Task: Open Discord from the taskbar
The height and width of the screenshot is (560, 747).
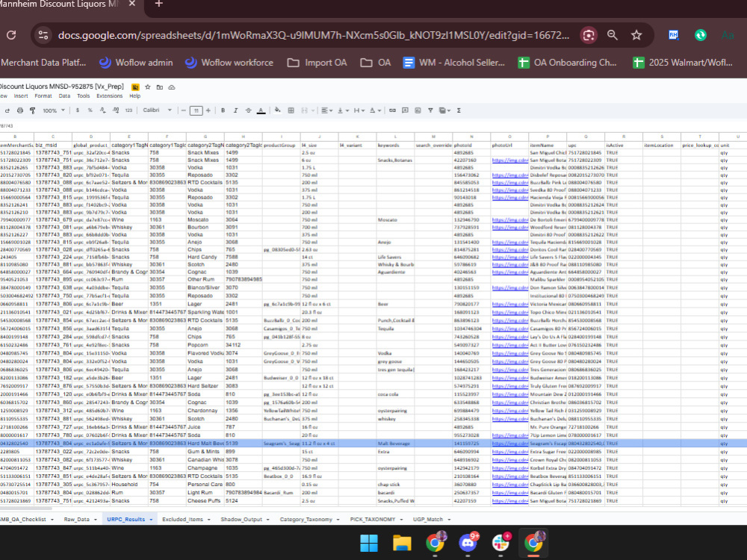Action: tap(468, 543)
